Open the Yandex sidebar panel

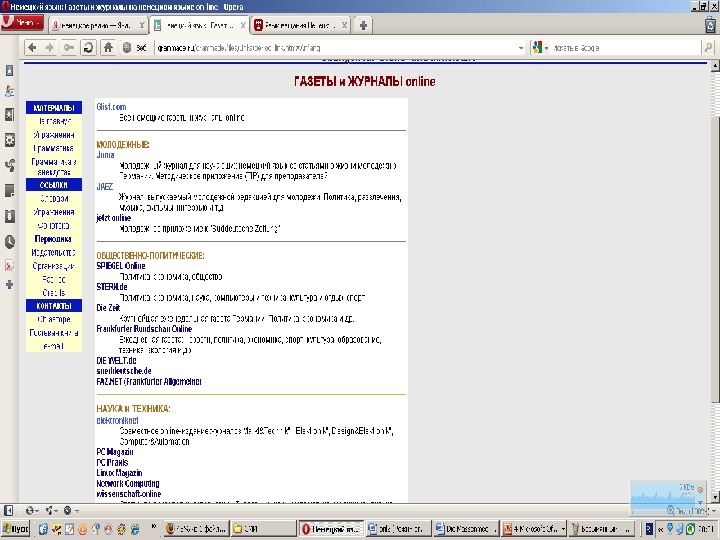[x=9, y=265]
